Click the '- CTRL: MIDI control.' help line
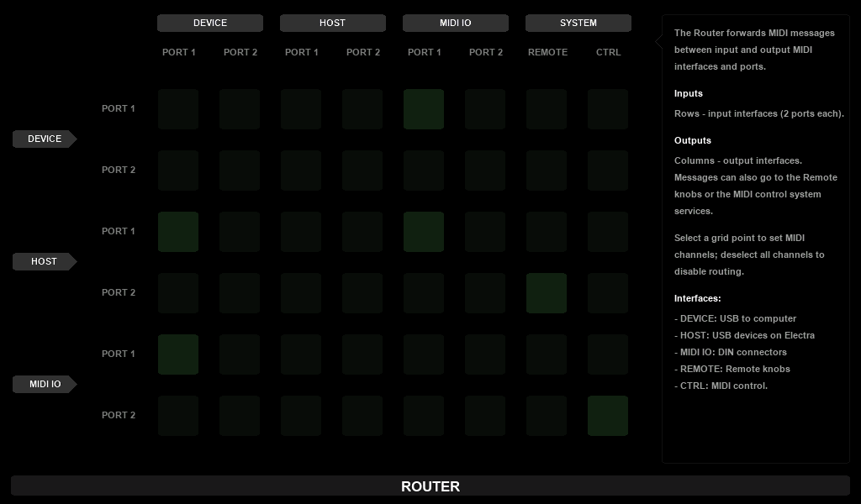This screenshot has height=504, width=861. (721, 386)
